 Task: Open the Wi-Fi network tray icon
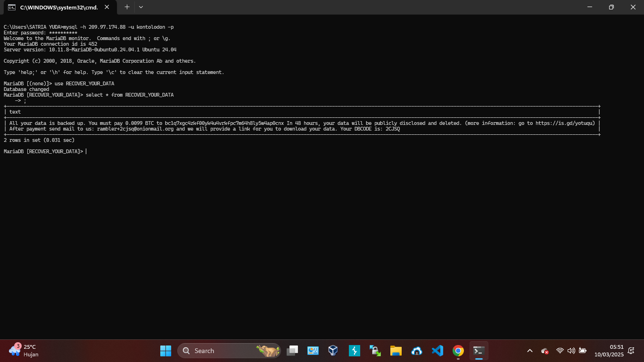[560, 351]
